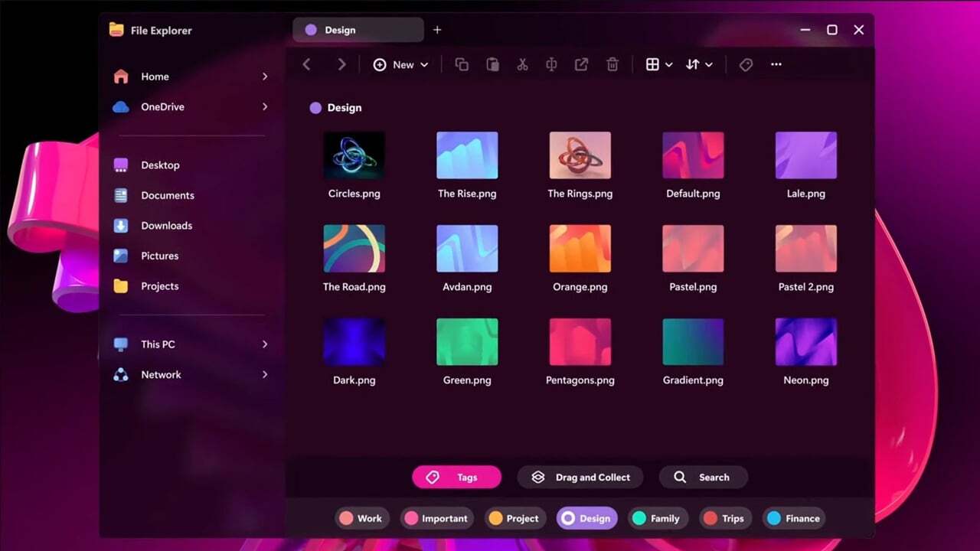The width and height of the screenshot is (980, 551).
Task: Open the Share icon
Action: coord(581,64)
